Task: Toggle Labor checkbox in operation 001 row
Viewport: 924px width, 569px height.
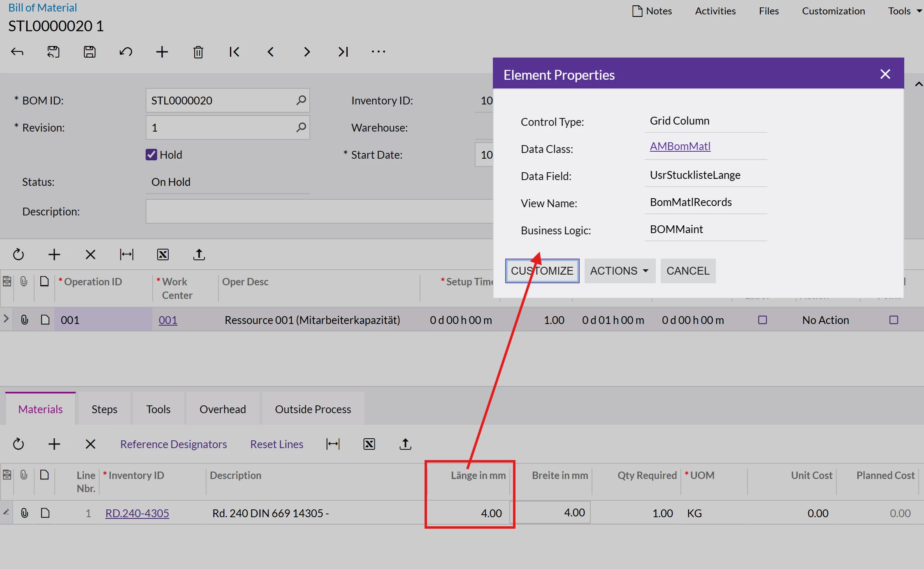Action: [x=762, y=320]
